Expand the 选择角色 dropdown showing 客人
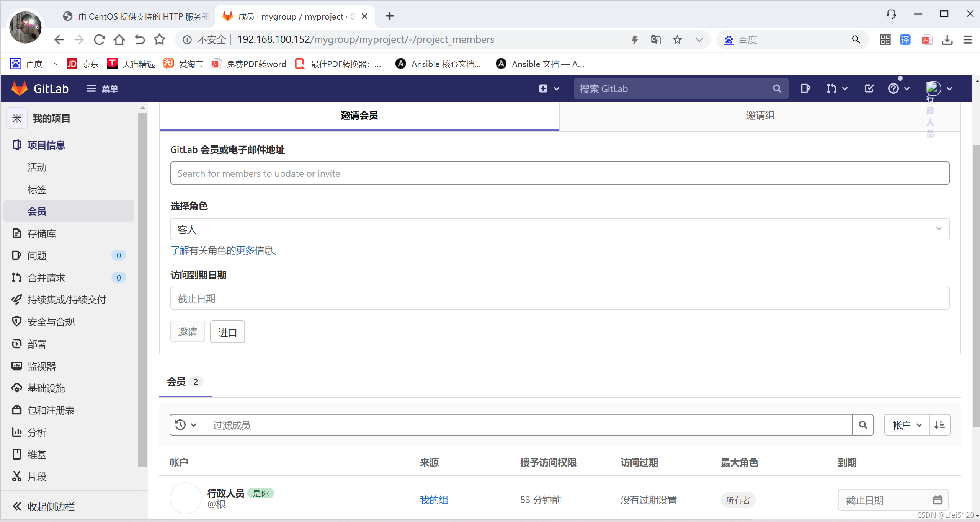Screen dimensions: 980x522 coord(559,229)
